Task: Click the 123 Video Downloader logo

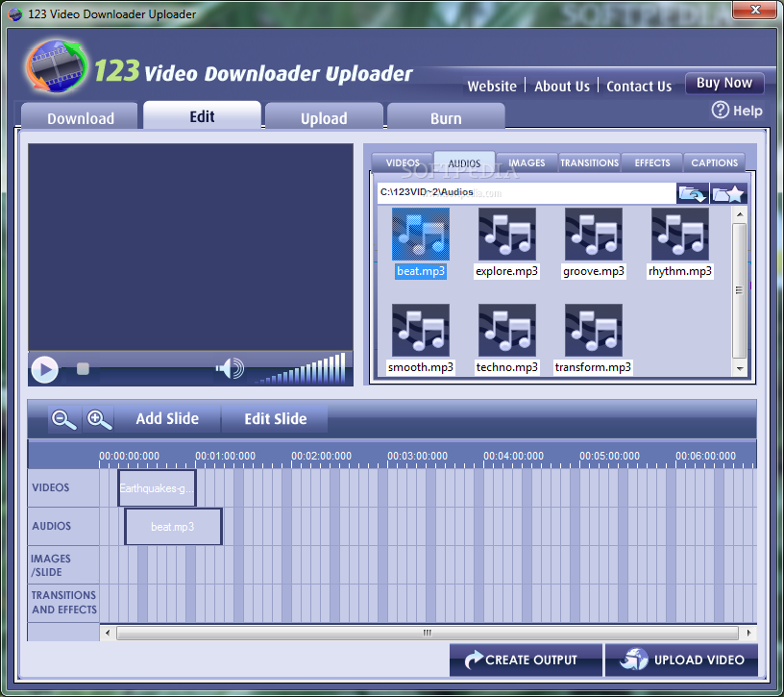Action: coord(57,66)
